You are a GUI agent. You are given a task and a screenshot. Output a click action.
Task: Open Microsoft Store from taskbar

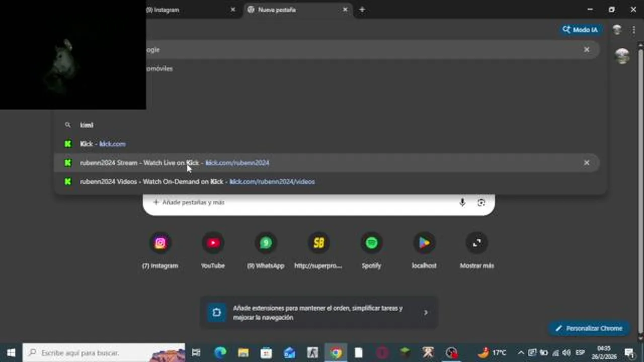[266, 353]
